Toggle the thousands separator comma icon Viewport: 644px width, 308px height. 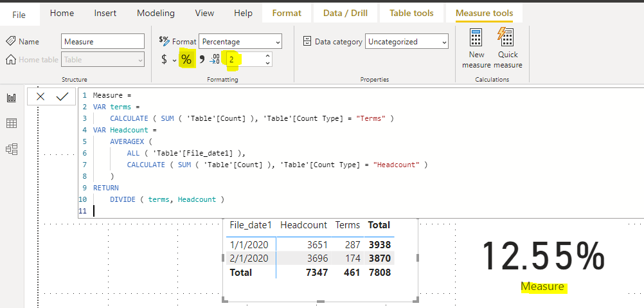click(x=202, y=60)
